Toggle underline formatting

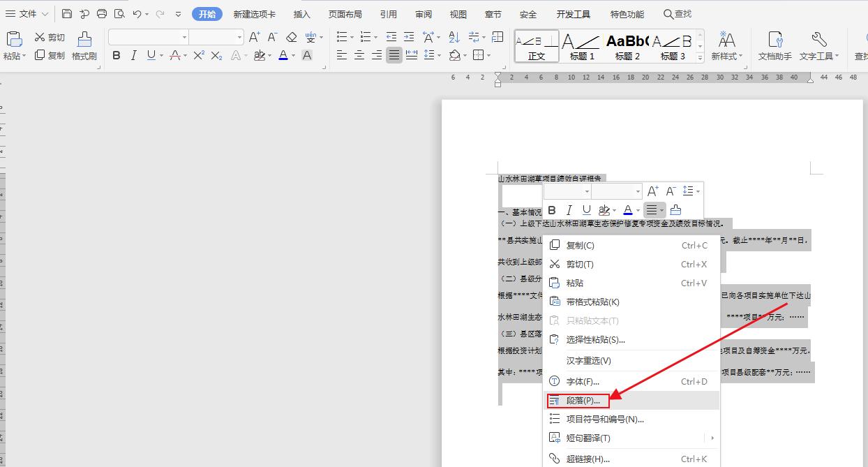pos(151,56)
